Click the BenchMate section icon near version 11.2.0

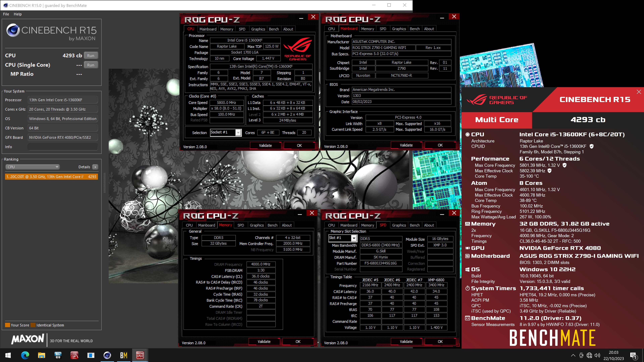pos(467,318)
